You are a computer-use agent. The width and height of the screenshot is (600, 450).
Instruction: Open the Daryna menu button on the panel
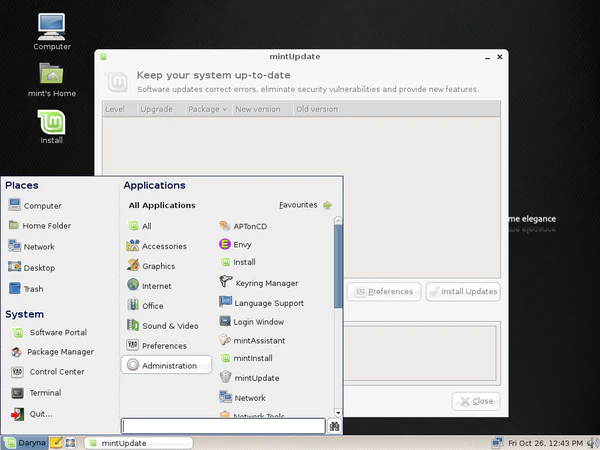click(25, 442)
